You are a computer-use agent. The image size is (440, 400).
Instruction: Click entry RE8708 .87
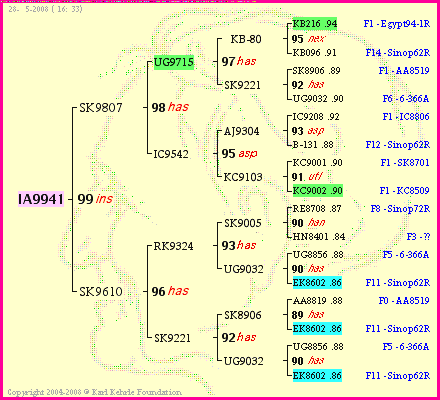click(317, 209)
